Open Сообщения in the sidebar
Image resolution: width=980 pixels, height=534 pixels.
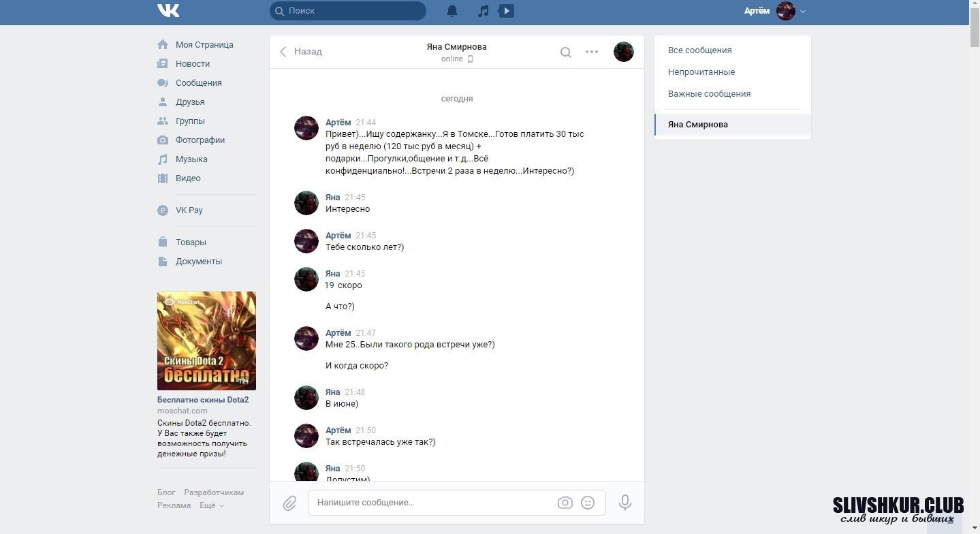tap(199, 83)
